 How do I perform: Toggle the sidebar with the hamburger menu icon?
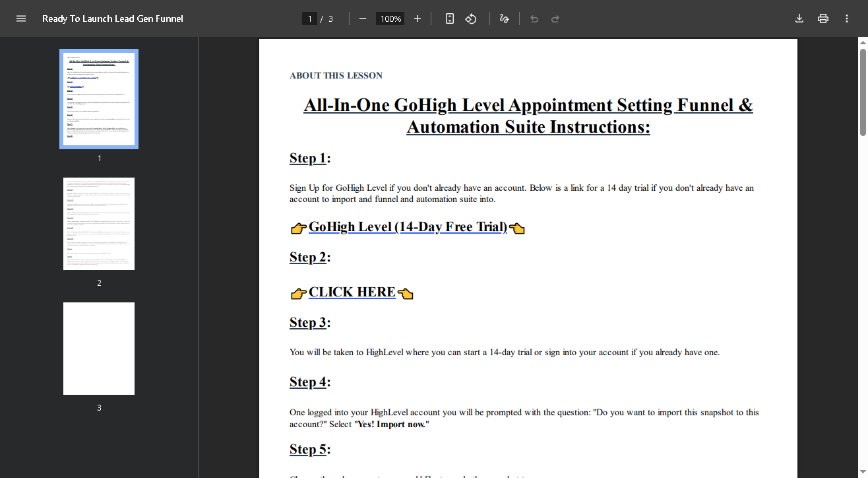[x=21, y=18]
